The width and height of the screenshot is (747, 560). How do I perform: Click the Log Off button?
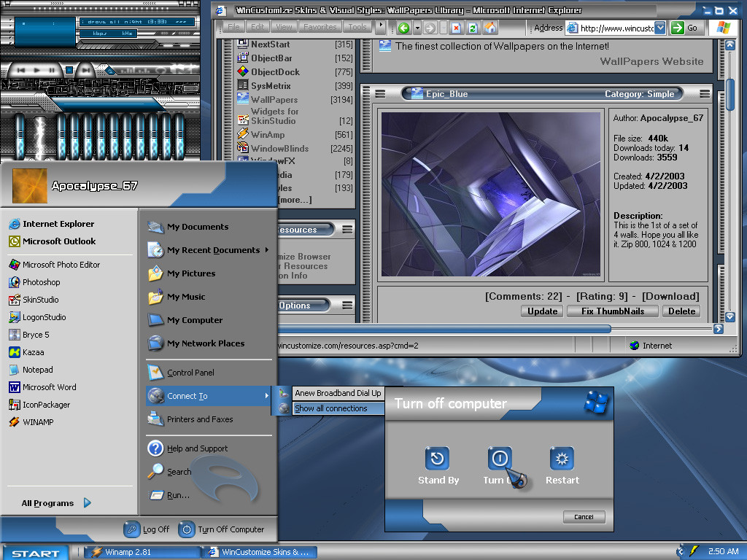pos(147,529)
